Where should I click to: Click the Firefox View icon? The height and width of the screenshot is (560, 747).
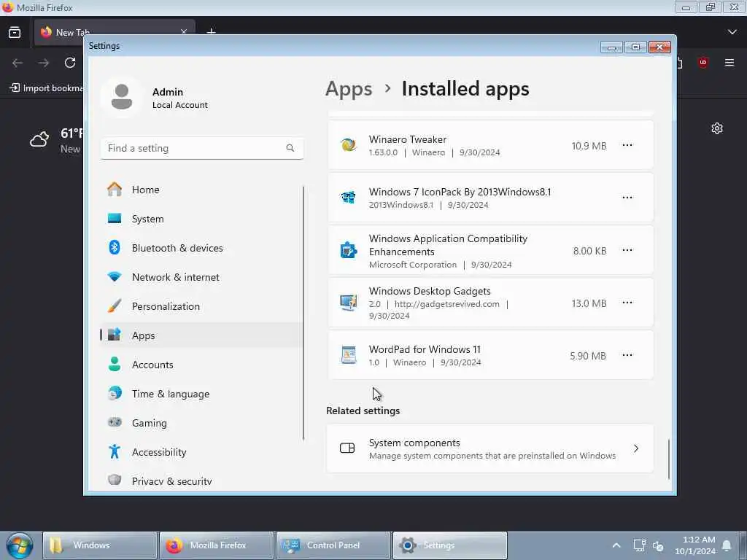[15, 32]
